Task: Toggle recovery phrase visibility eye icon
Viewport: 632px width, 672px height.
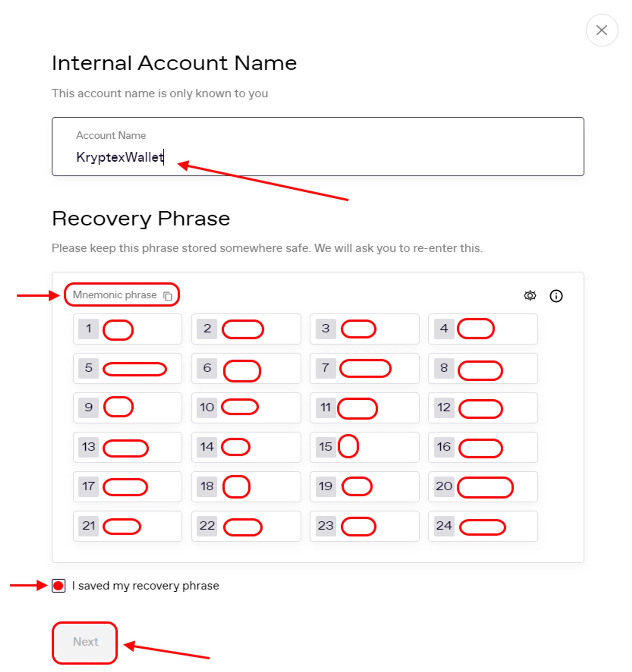Action: click(530, 296)
